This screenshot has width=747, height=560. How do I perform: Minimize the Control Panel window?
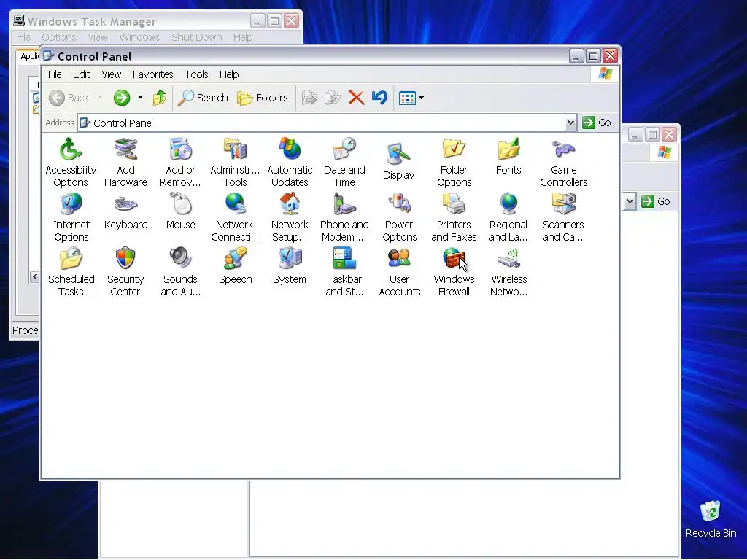[x=576, y=56]
